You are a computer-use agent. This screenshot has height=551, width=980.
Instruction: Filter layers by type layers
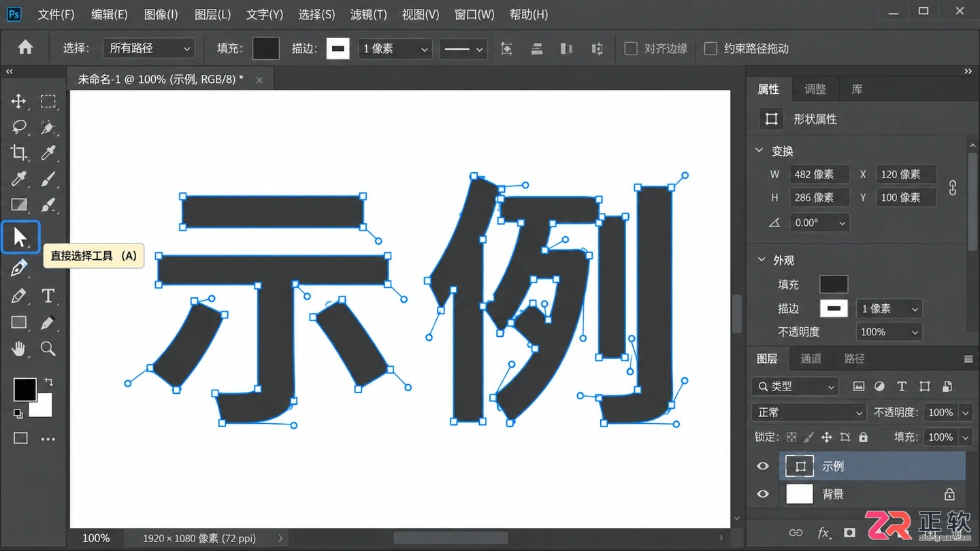902,386
